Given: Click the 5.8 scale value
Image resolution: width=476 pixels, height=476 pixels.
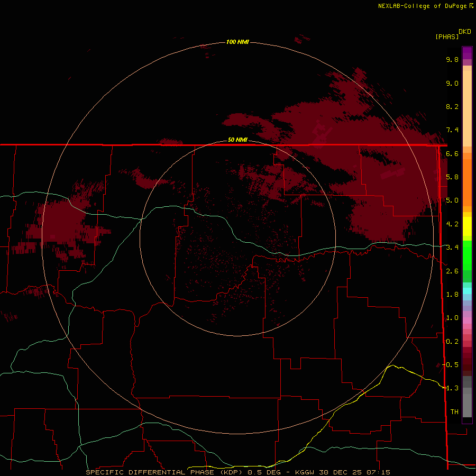Looking at the screenshot, I should click(x=452, y=177).
